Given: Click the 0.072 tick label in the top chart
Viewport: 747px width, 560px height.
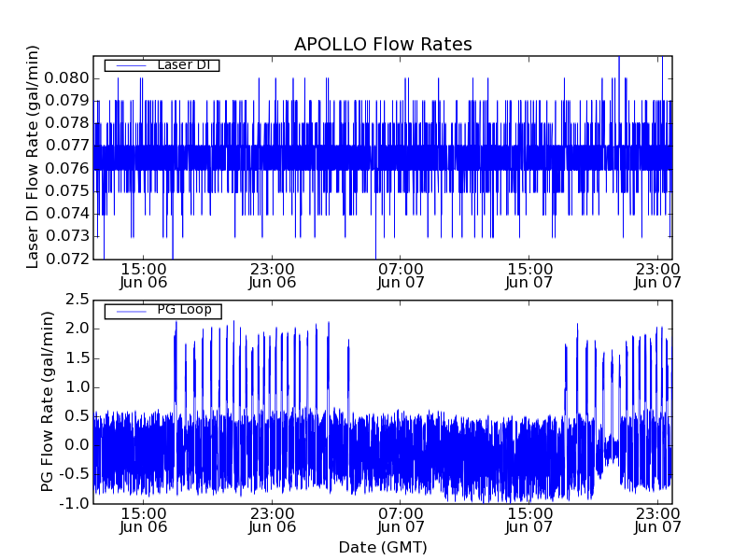Looking at the screenshot, I should (x=66, y=259).
